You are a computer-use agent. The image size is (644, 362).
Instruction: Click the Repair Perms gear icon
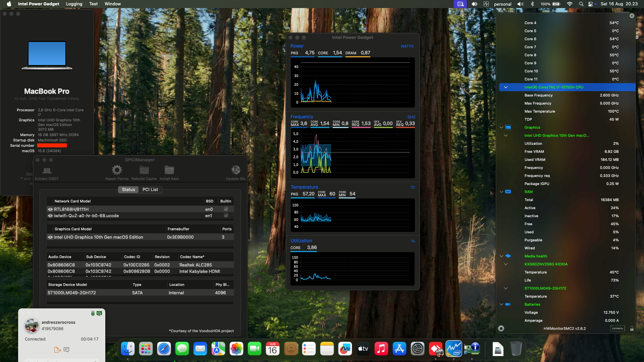tap(117, 170)
